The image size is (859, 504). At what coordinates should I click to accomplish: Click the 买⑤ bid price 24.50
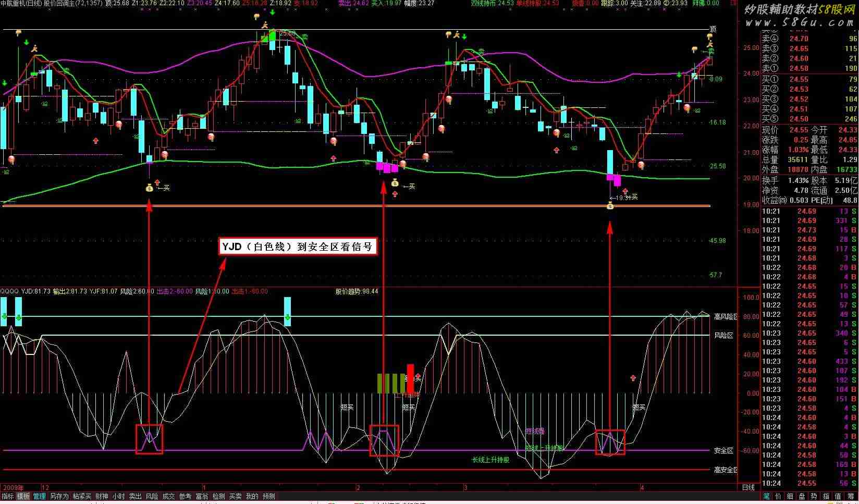coord(799,119)
